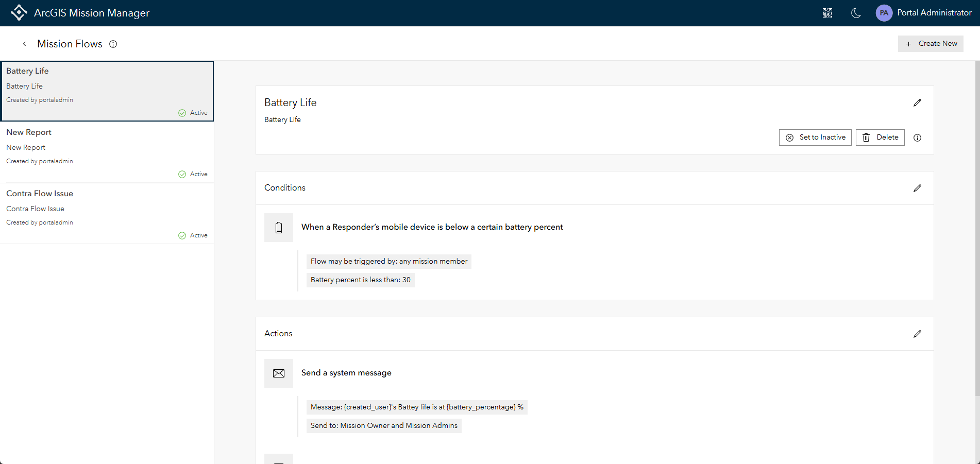Open the Portal Administrator profile avatar
This screenshot has width=980, height=464.
point(884,13)
